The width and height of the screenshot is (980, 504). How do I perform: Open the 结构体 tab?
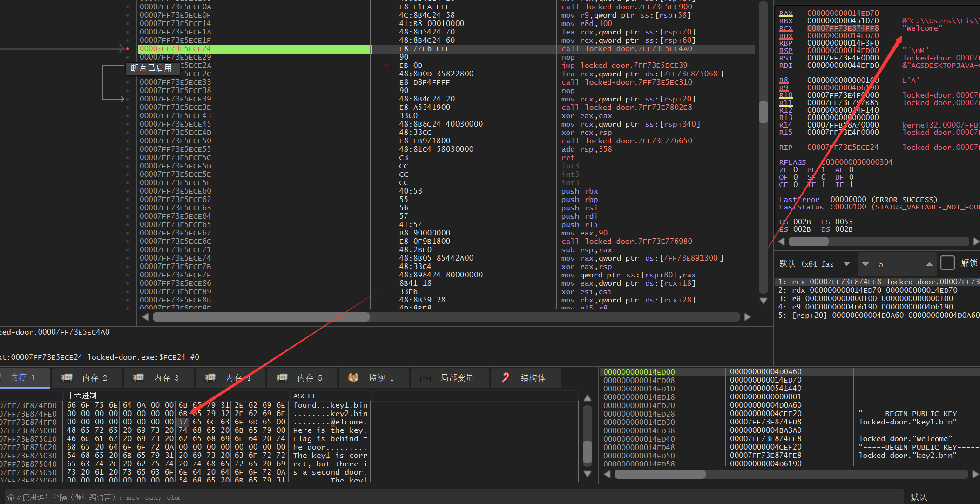pos(526,378)
